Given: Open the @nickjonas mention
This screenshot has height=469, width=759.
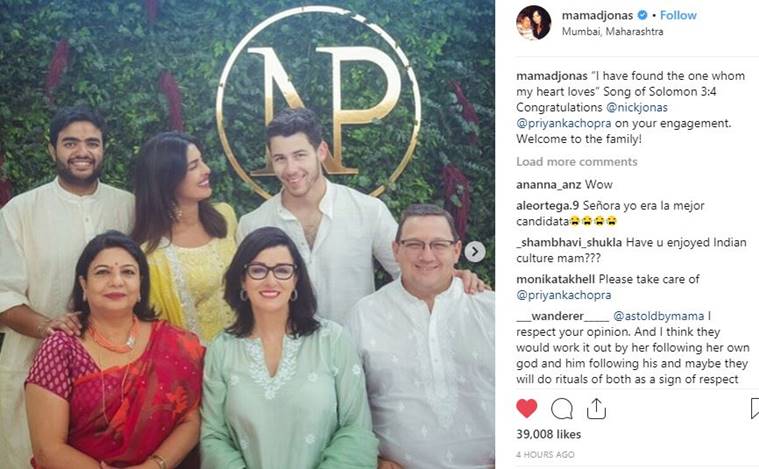Looking at the screenshot, I should pos(637,107).
